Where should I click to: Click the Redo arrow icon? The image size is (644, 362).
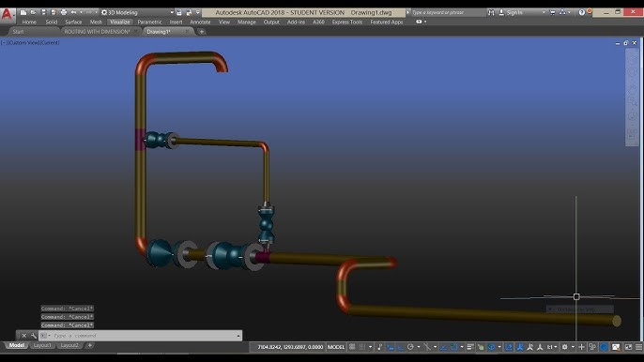point(88,13)
